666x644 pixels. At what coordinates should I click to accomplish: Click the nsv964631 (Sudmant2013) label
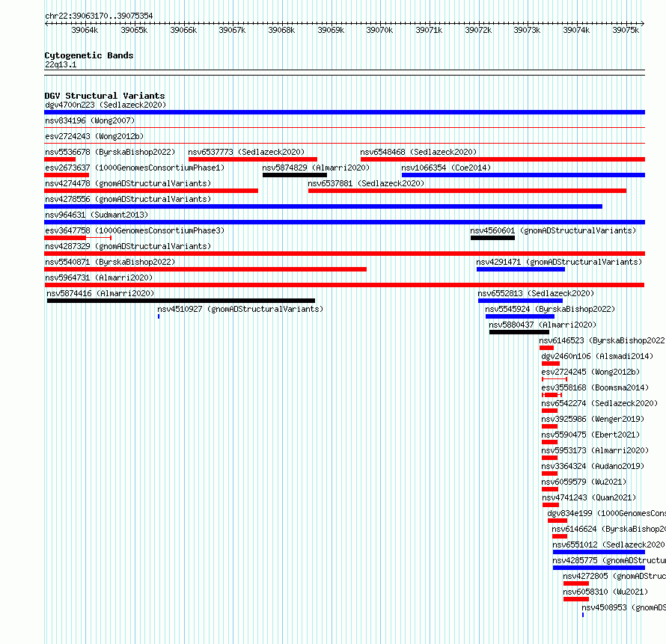coord(97,215)
